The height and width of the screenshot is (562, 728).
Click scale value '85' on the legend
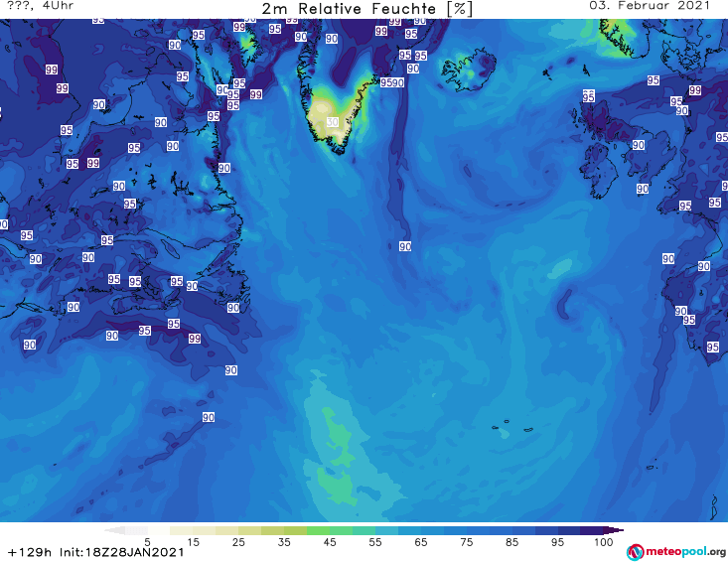tap(512, 542)
